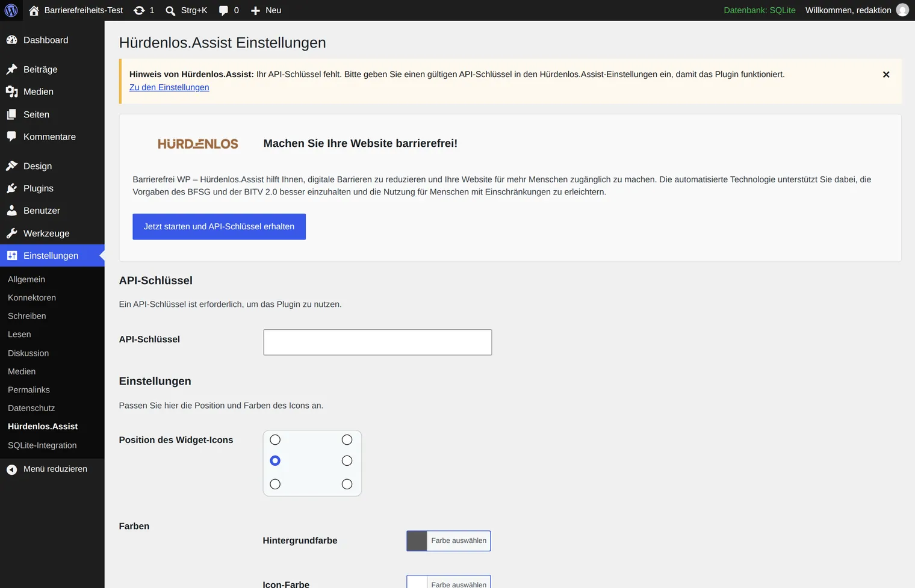Click the Medien sidebar icon in main menu
Screen dimensions: 915x588
(11, 91)
